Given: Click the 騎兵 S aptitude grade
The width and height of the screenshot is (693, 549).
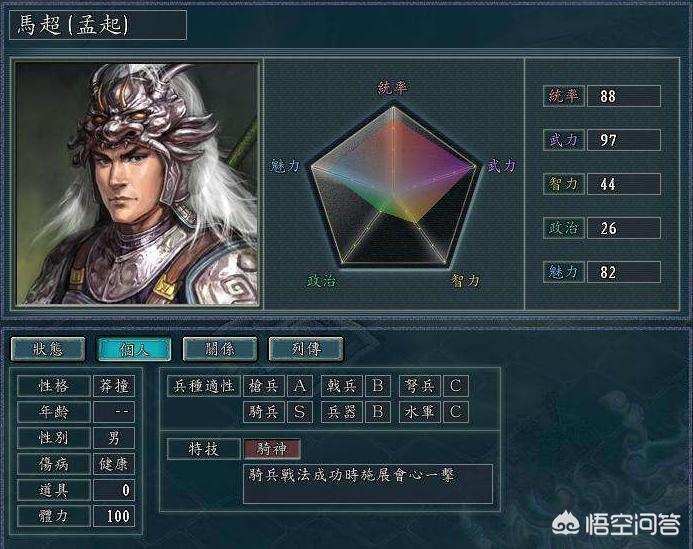Looking at the screenshot, I should [x=300, y=412].
